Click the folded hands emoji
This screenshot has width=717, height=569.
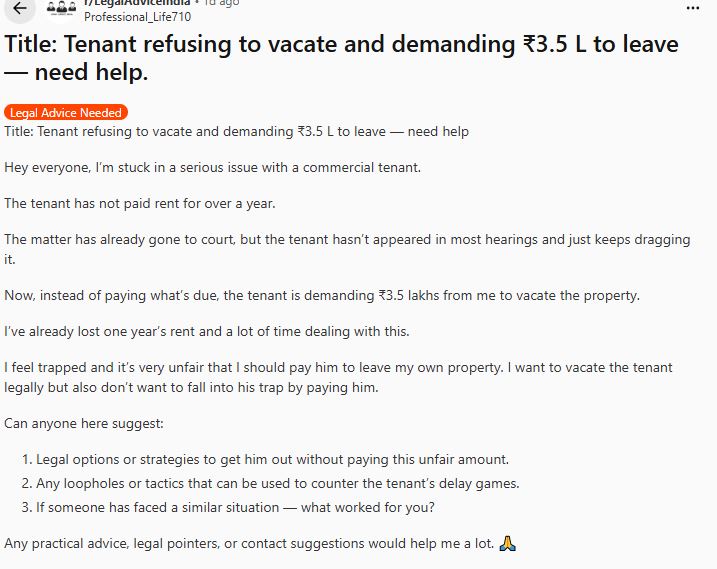(507, 544)
